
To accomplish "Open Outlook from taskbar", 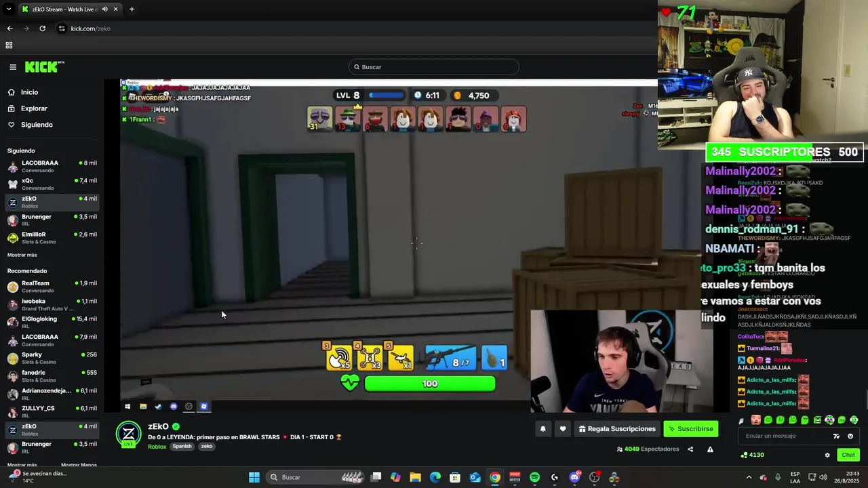I will (475, 477).
